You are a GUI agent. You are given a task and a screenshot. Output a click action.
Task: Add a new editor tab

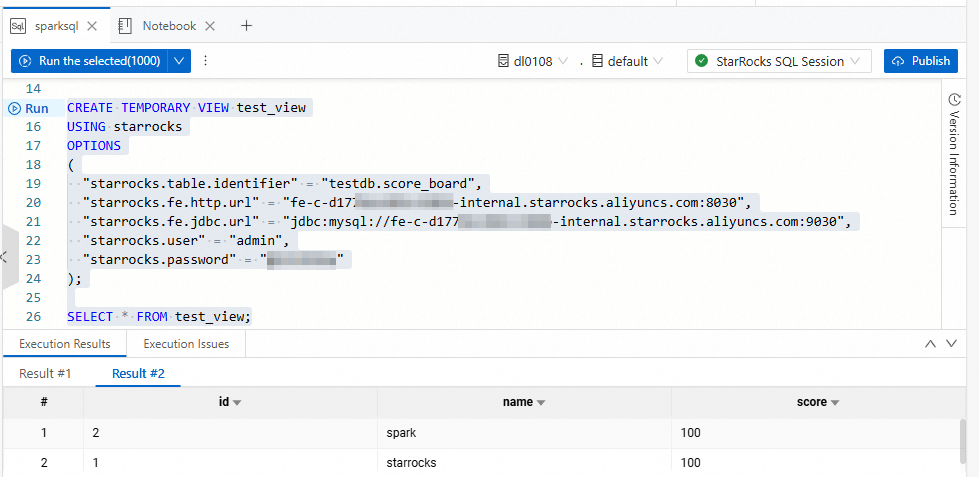[246, 26]
